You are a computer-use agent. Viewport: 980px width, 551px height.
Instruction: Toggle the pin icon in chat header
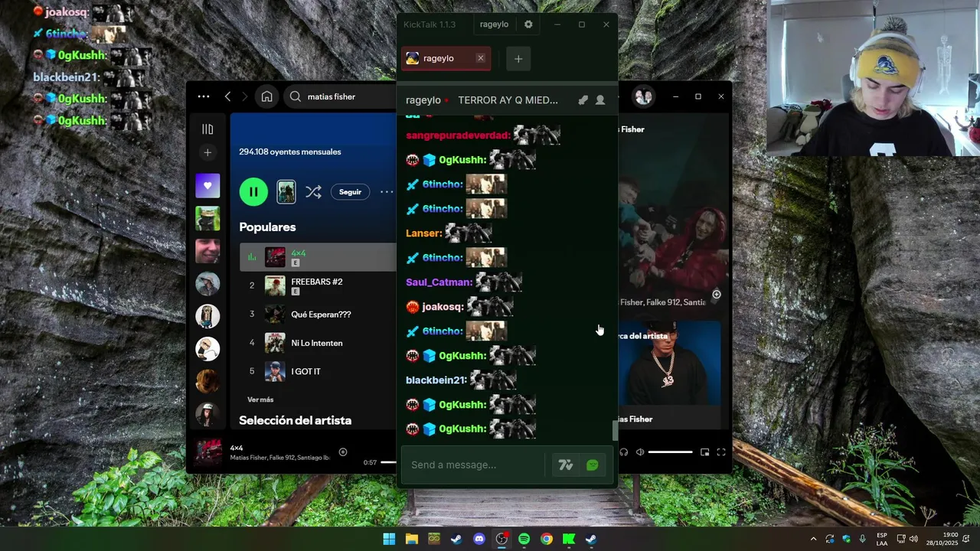(583, 100)
